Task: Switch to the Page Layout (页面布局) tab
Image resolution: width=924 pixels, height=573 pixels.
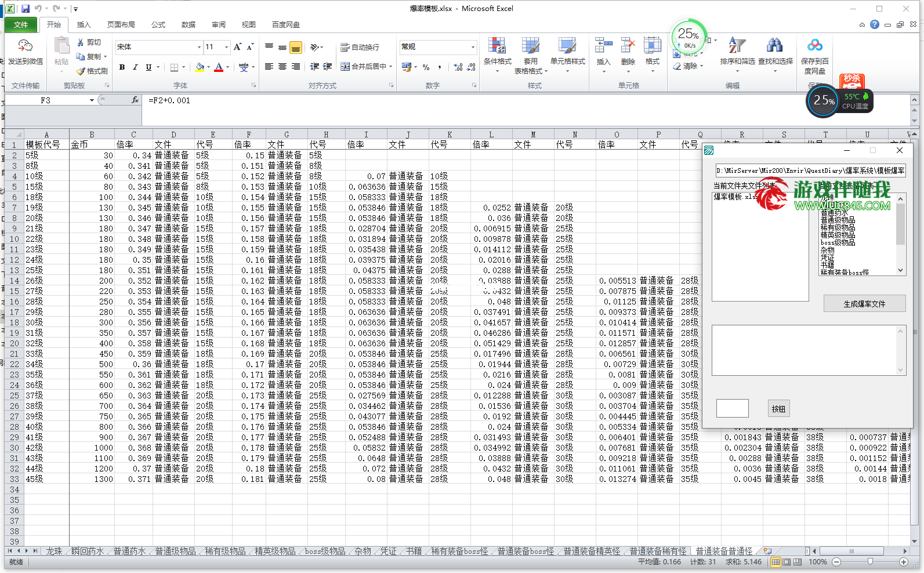Action: pos(121,25)
